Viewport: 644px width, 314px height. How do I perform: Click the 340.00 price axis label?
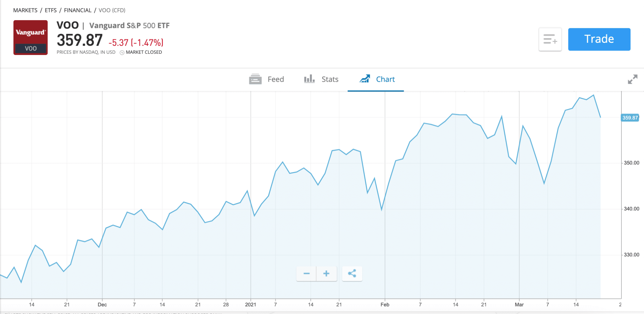631,209
